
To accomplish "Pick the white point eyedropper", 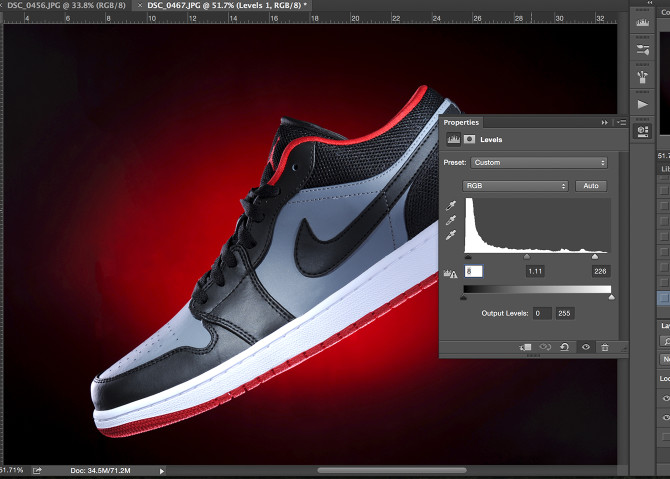I will [x=451, y=235].
